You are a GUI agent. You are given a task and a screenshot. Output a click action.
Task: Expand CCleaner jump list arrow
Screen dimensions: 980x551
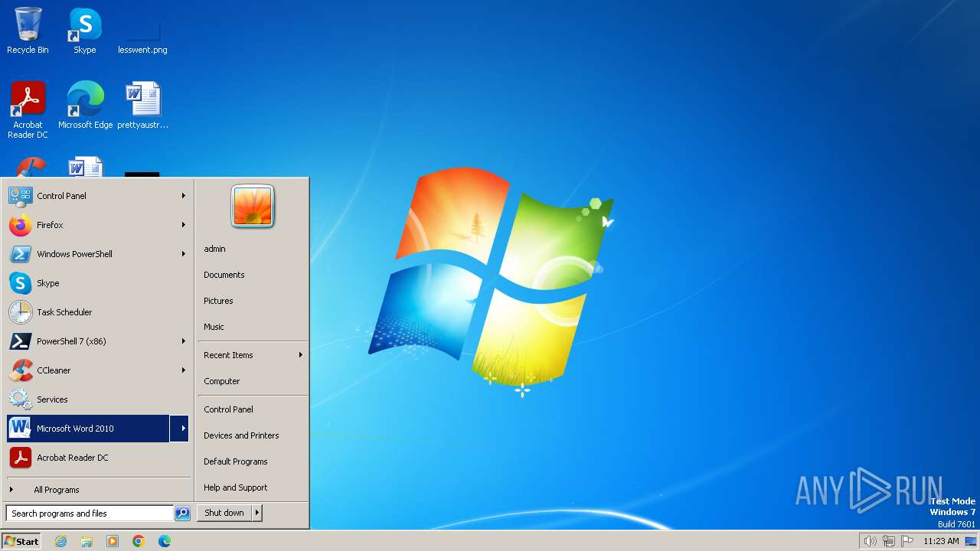coord(184,370)
